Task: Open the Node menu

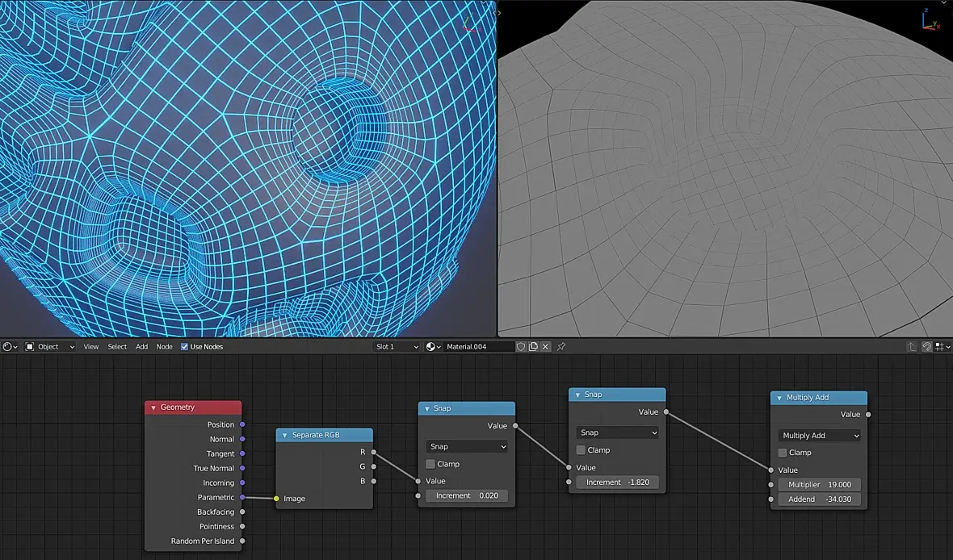Action: click(164, 346)
